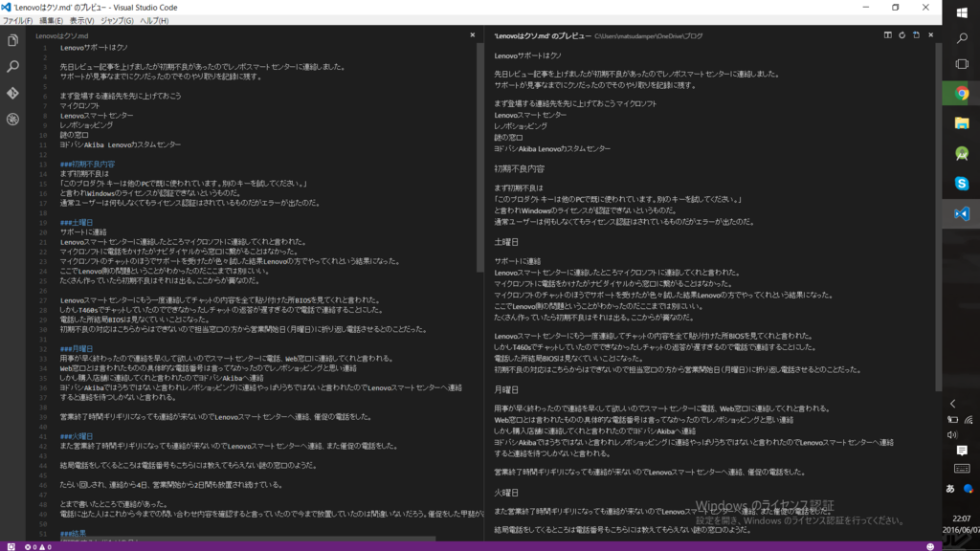980x551 pixels.
Task: Open the ファイル(F) menu
Action: tap(17, 21)
